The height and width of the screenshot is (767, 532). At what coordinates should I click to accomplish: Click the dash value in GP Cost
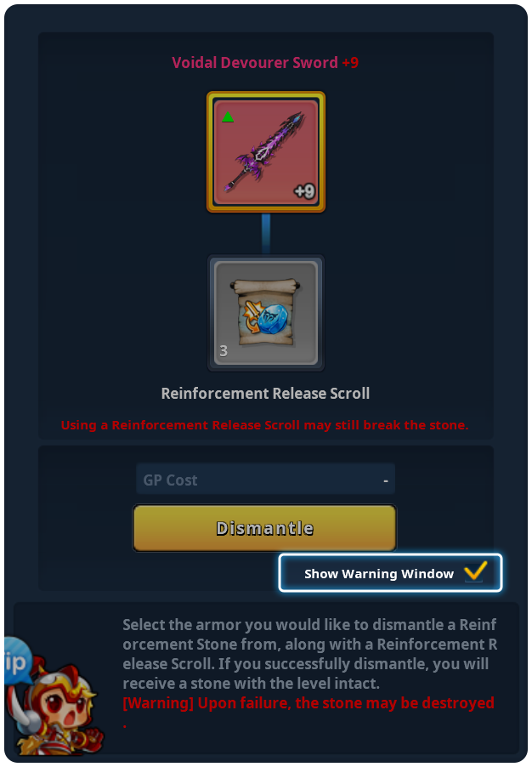[386, 480]
